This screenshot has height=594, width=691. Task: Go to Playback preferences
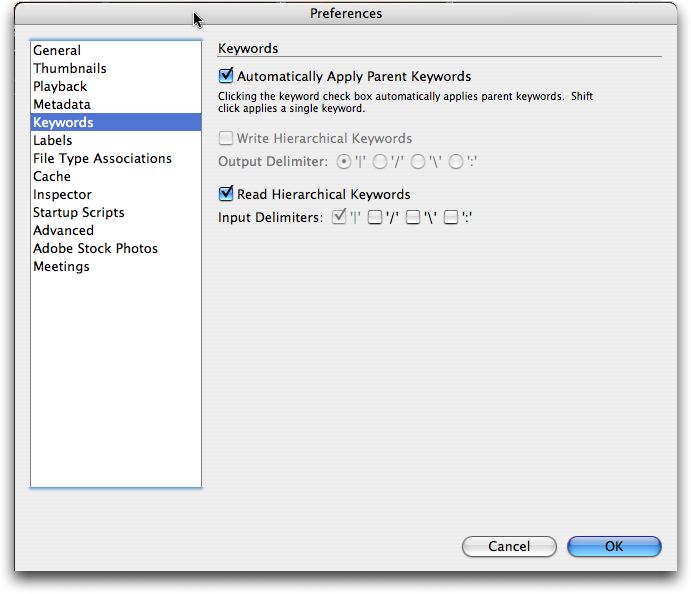pos(60,86)
